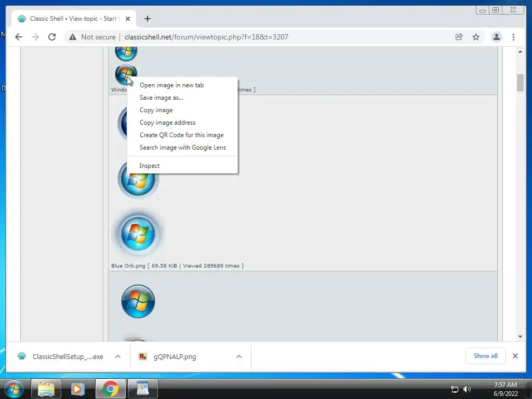
Task: Expand options for gQPNALP.png download
Action: (239, 356)
